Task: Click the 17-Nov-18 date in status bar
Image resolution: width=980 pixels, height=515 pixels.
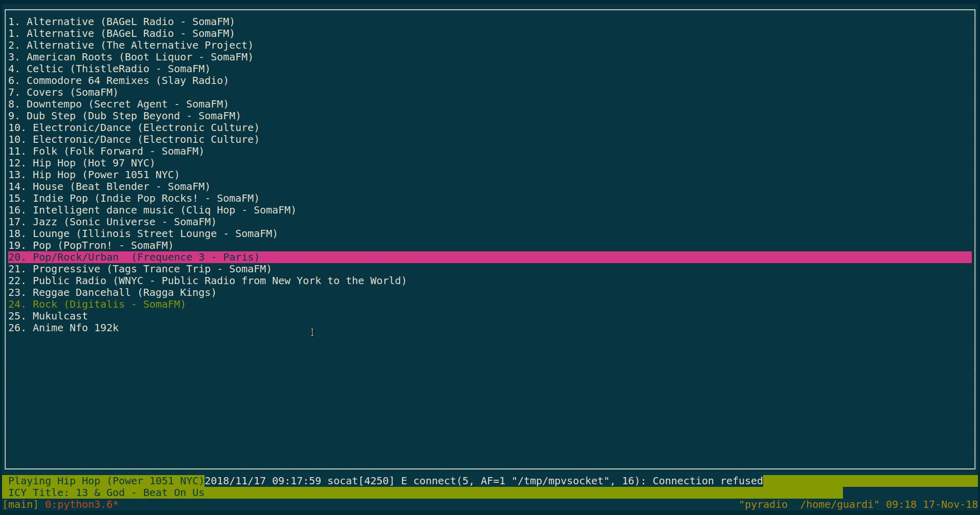Action: click(x=950, y=504)
